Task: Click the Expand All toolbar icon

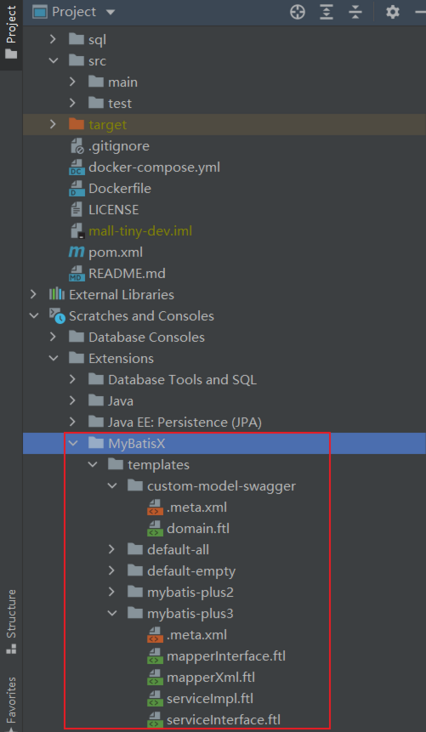Action: pyautogui.click(x=327, y=12)
